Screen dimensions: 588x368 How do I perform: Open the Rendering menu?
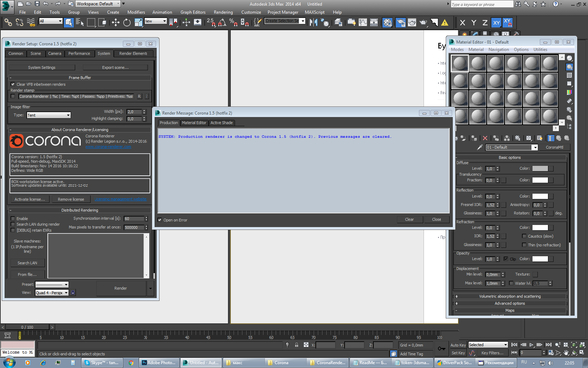click(223, 12)
